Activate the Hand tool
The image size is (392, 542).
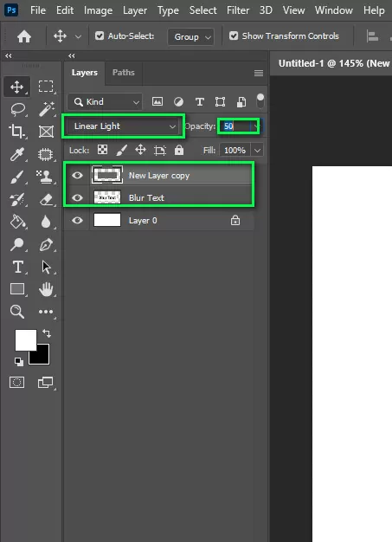click(46, 289)
